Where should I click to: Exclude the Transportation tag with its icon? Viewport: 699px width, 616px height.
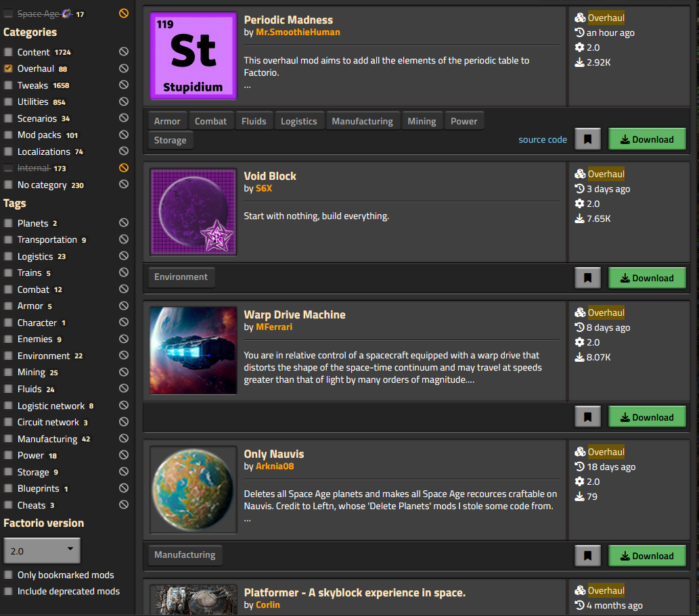click(x=123, y=239)
